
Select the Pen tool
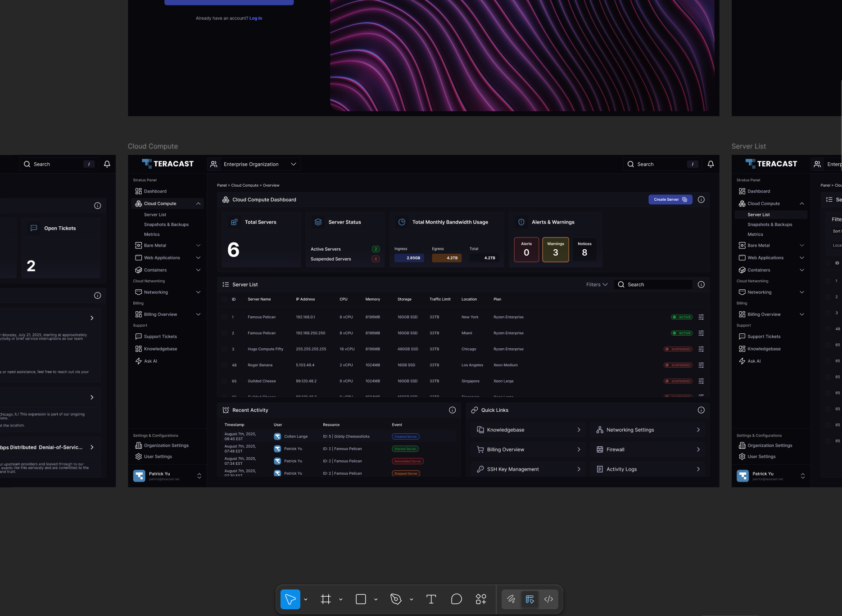[396, 599]
